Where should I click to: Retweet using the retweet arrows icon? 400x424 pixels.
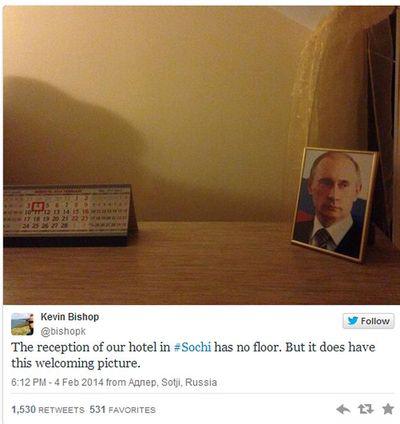(x=365, y=409)
